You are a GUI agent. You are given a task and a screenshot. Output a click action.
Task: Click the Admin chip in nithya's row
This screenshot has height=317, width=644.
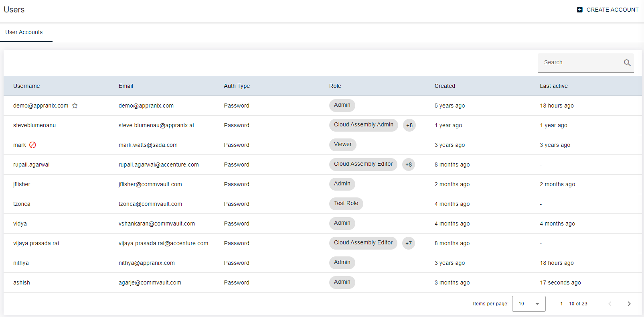[x=342, y=262]
